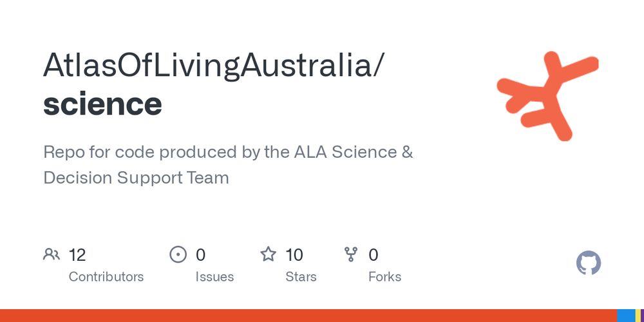Select the Forks label
Viewport: 644px width, 322px height.
click(385, 277)
